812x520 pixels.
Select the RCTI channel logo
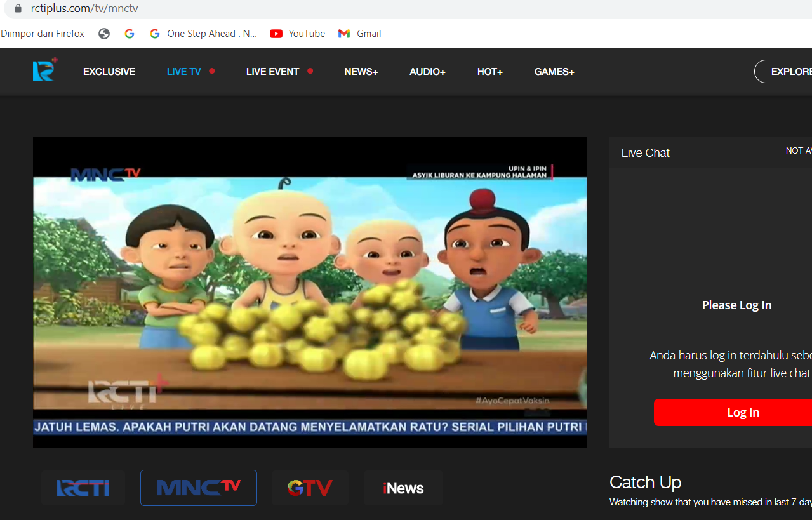point(83,488)
